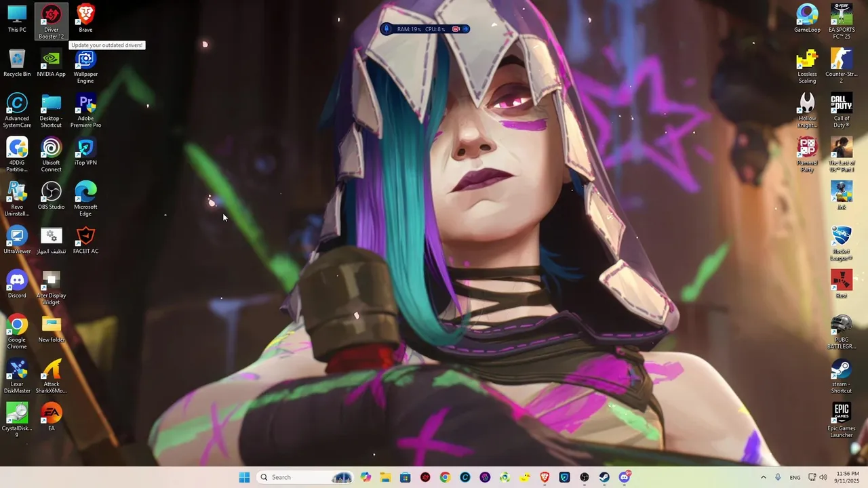Launch PUBG BATTLEGROUNDS desktop icon

[842, 332]
